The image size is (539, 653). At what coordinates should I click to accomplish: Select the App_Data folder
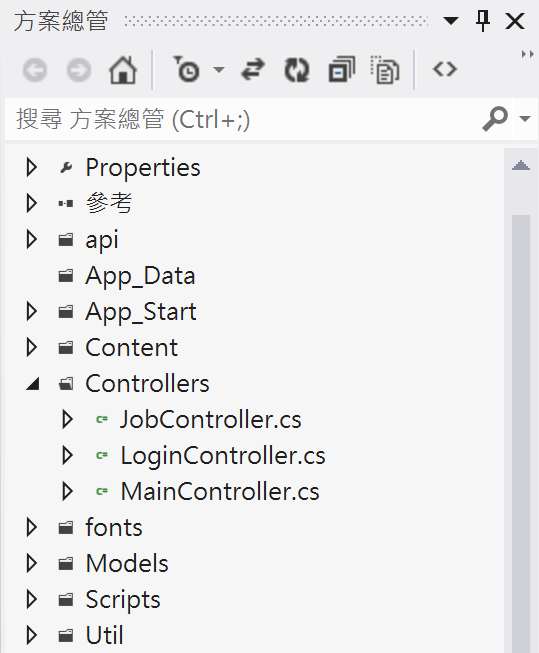coord(140,276)
